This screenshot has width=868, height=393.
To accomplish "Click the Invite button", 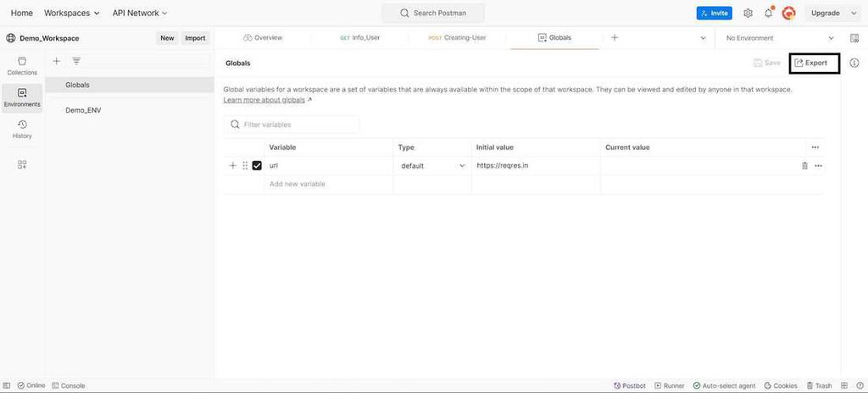I will pos(714,14).
